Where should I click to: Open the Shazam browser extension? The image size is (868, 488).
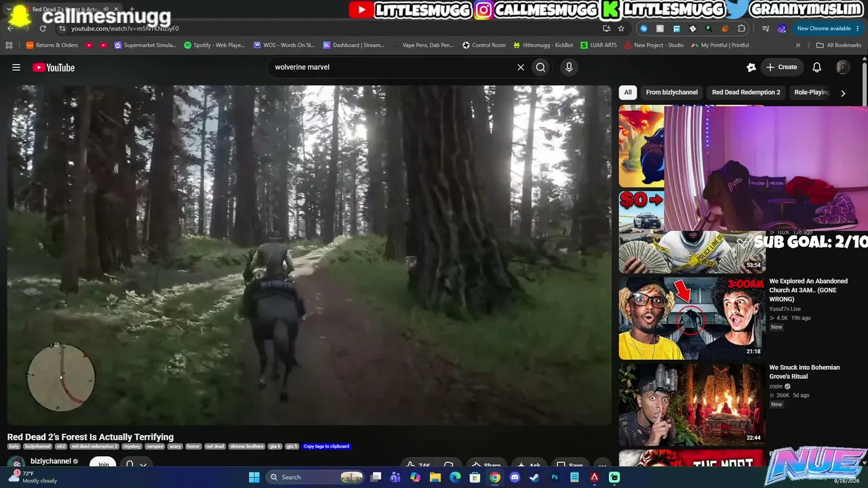click(644, 28)
